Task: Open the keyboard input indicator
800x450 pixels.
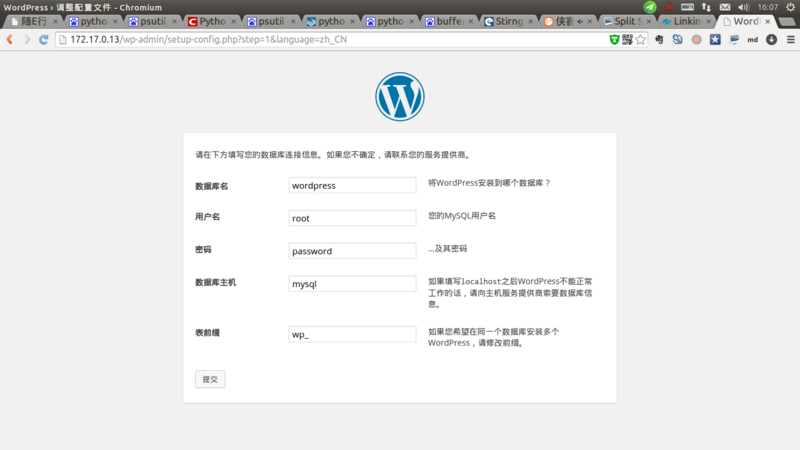Action: (687, 7)
